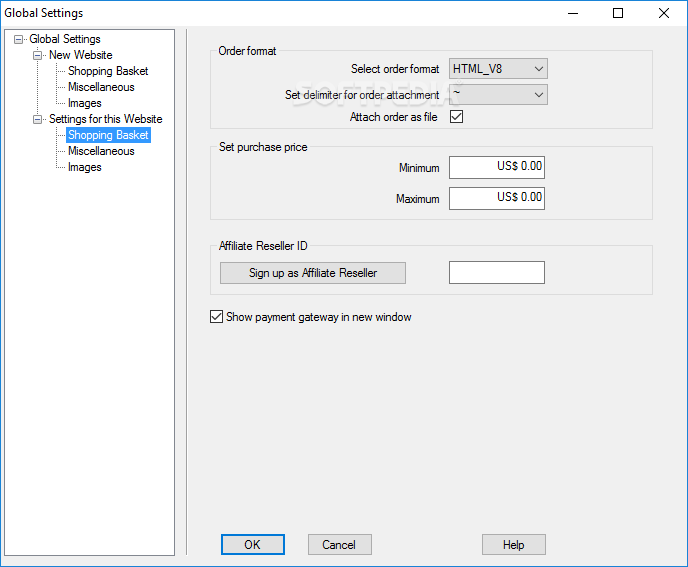Maximize the Global Settings window

click(x=618, y=13)
